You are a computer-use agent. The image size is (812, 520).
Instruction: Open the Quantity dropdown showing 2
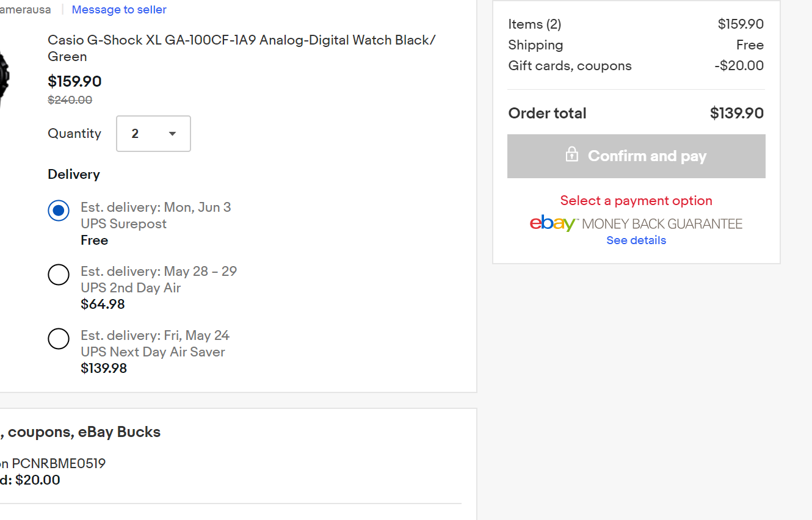click(x=153, y=134)
